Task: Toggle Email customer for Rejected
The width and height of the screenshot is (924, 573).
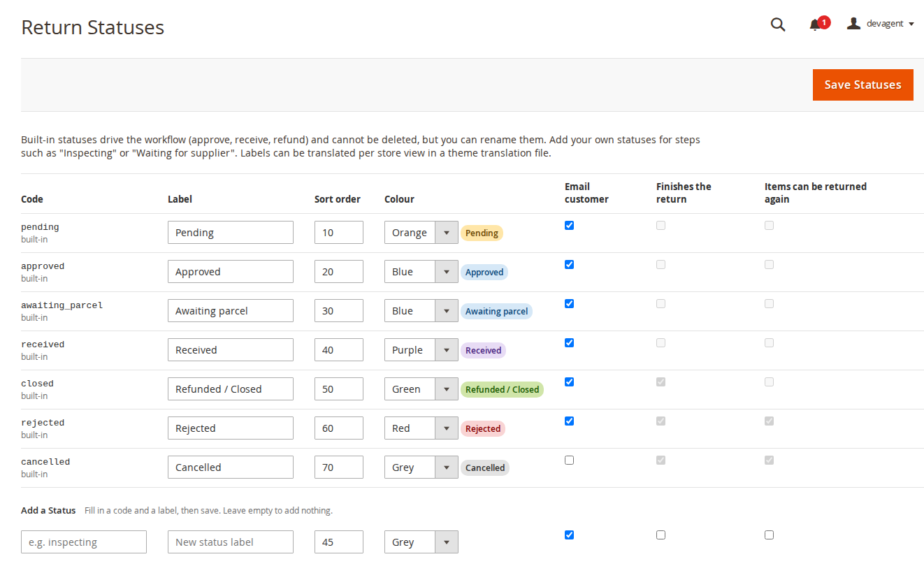Action: click(569, 421)
